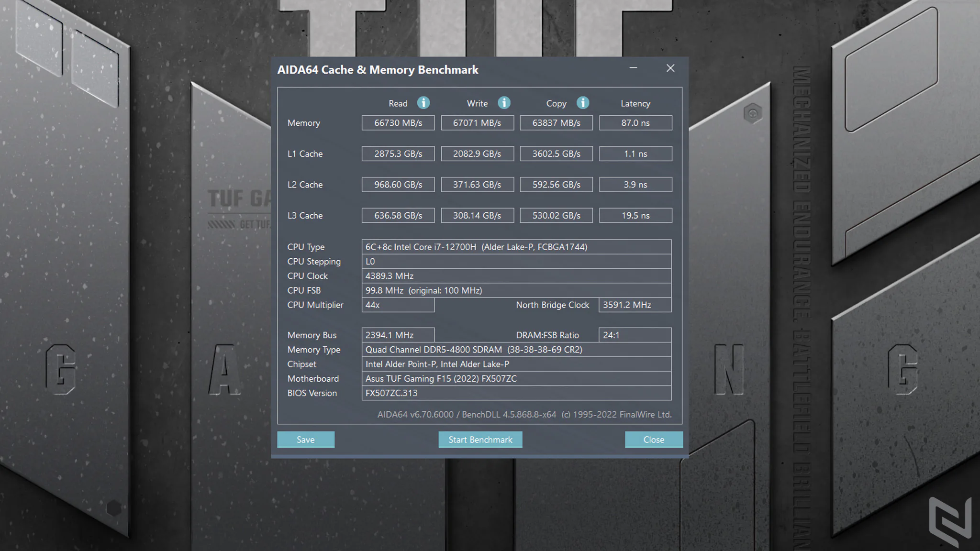Screen dimensions: 980x551
Task: Click L3 Cache read 636.58 GB/s
Action: pyautogui.click(x=398, y=215)
